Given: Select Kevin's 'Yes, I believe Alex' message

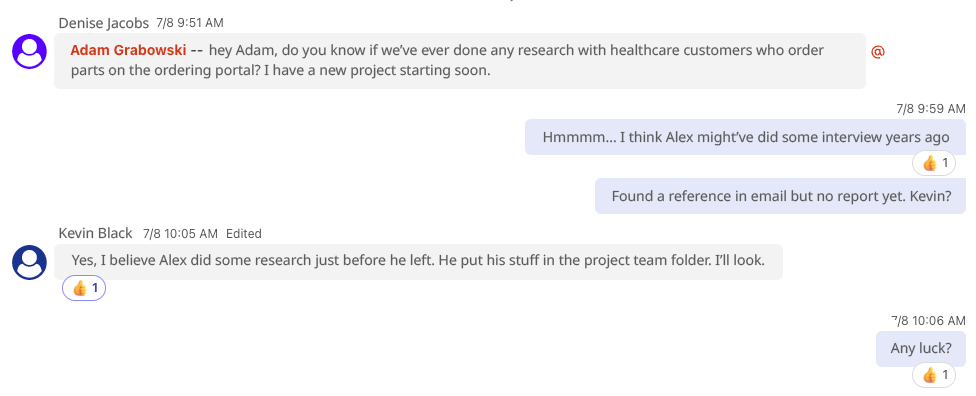Looking at the screenshot, I should click(418, 261).
